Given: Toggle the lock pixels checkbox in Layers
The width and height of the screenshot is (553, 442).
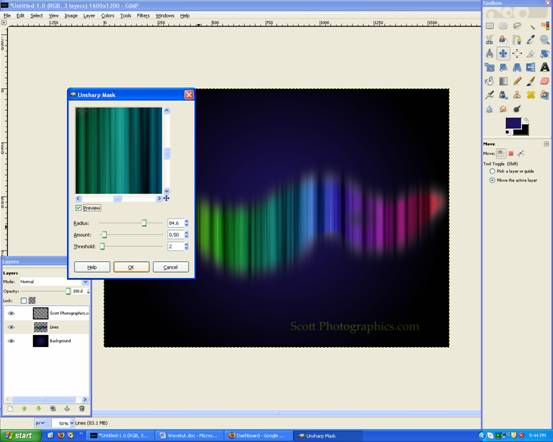Looking at the screenshot, I should point(24,301).
